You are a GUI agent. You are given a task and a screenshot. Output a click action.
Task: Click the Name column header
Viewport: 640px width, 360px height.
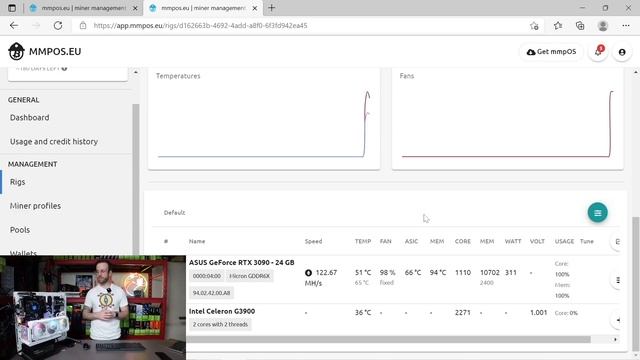tap(197, 241)
